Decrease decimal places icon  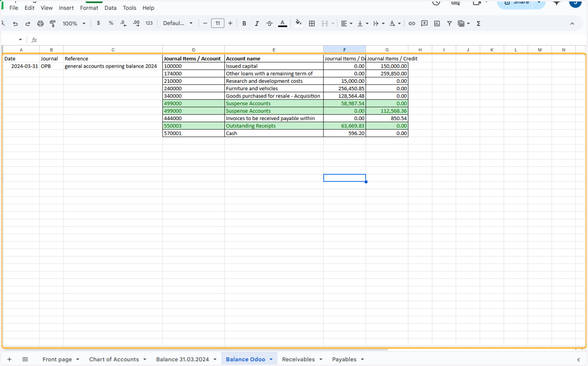pos(123,23)
